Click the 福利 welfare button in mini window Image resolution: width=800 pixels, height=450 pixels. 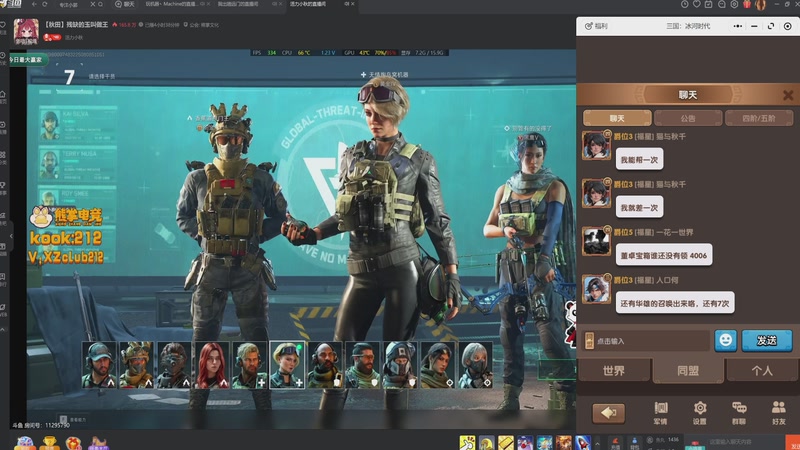click(596, 26)
